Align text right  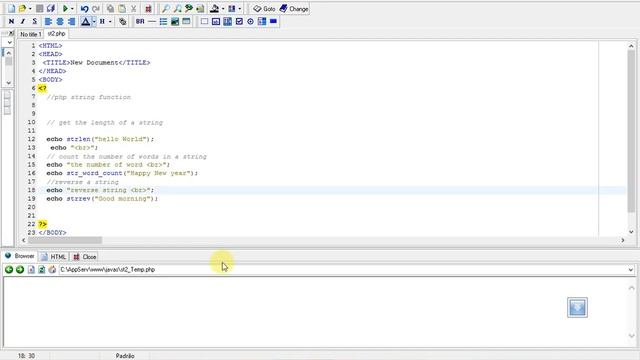point(72,21)
